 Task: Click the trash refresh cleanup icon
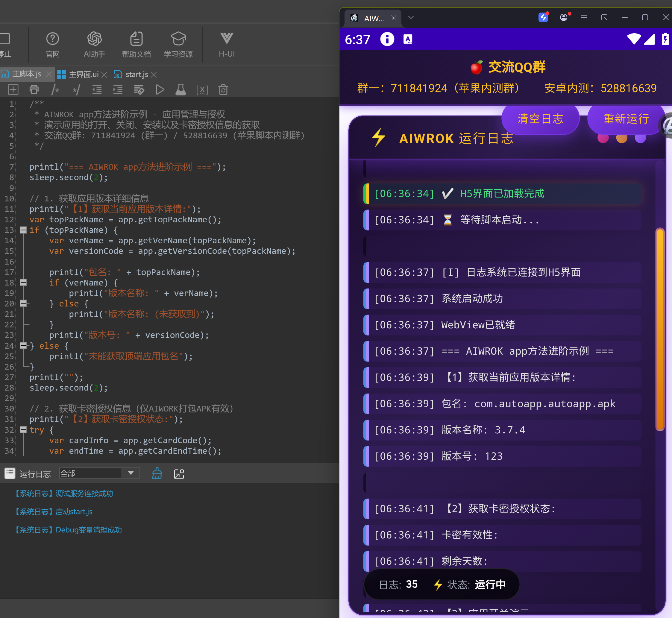click(223, 89)
